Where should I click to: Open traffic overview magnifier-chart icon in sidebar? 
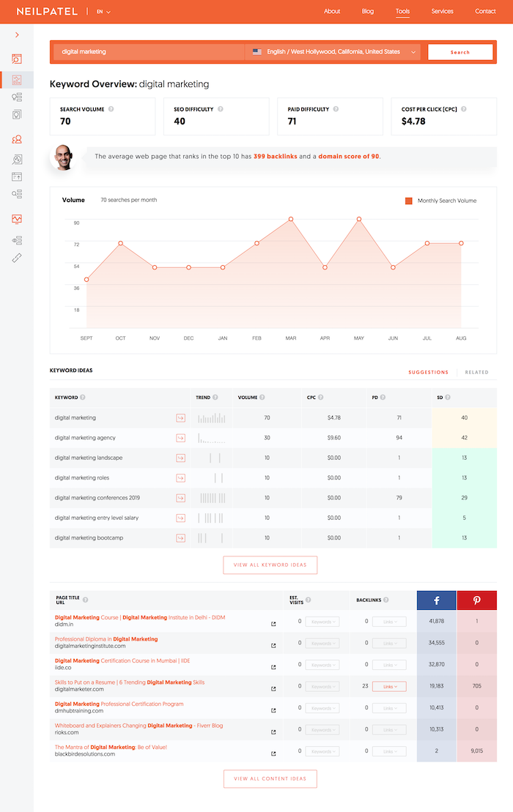pos(17,160)
